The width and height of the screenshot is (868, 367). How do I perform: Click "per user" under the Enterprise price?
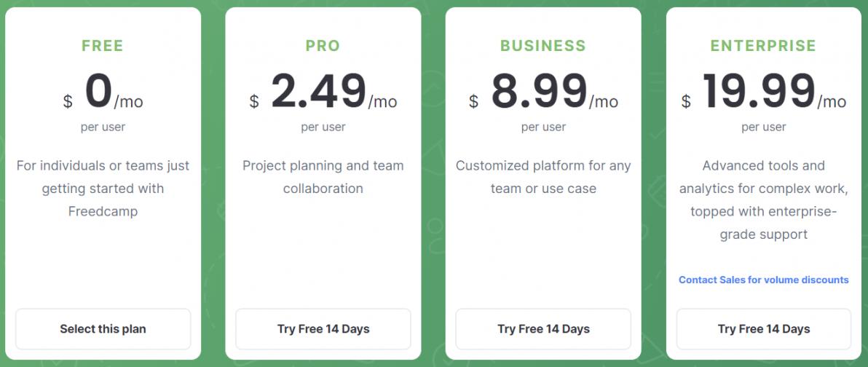click(764, 127)
